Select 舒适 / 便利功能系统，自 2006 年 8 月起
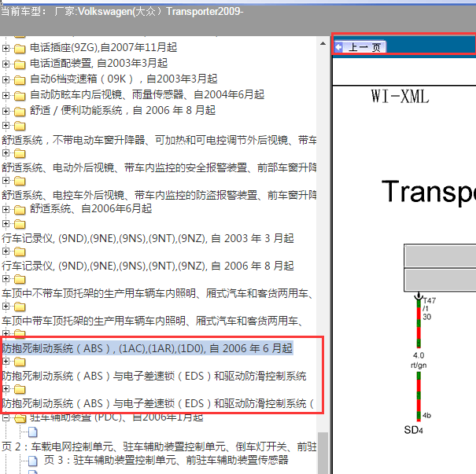 (123, 110)
